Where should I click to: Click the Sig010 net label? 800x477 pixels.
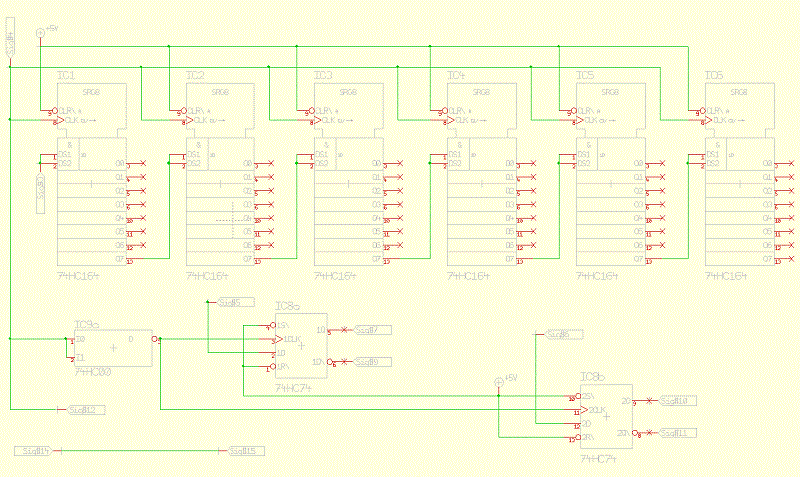[x=678, y=401]
